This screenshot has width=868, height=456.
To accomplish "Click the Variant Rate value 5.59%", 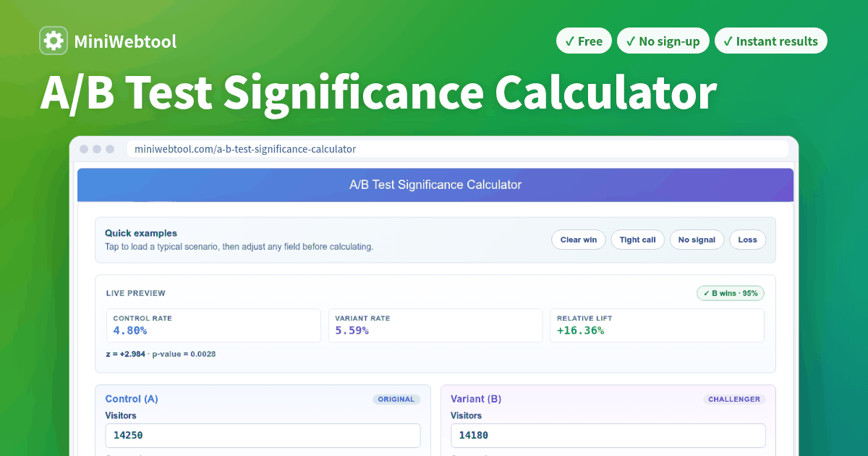I will click(x=352, y=331).
